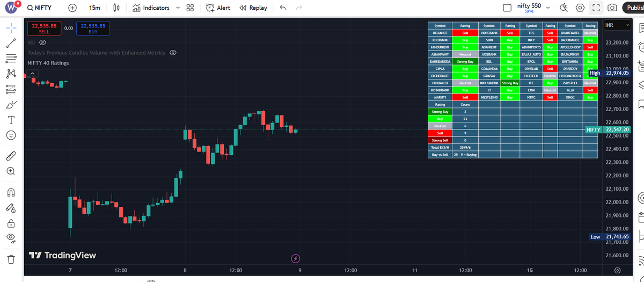Screen dimensions: 644x282
Task: Open indicator templates grid icon
Action: point(190,8)
